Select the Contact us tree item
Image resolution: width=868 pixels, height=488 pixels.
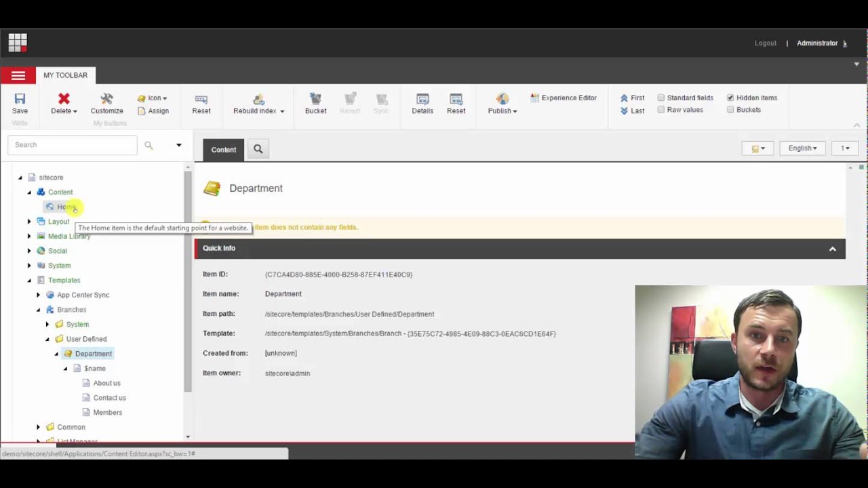coord(110,398)
